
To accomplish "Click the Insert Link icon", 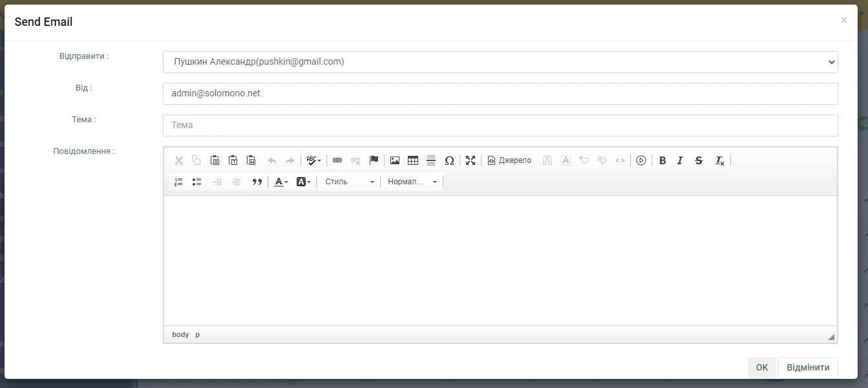I will click(337, 160).
